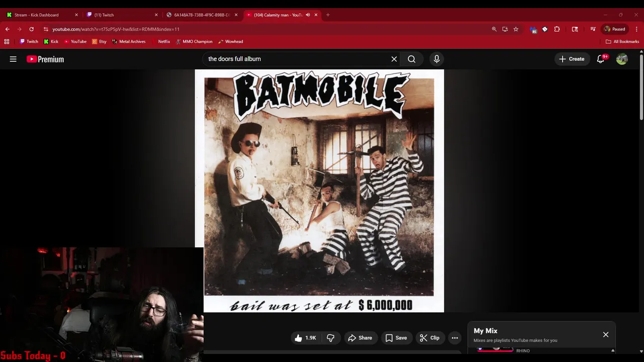Open Kick bookmark

pos(51,42)
